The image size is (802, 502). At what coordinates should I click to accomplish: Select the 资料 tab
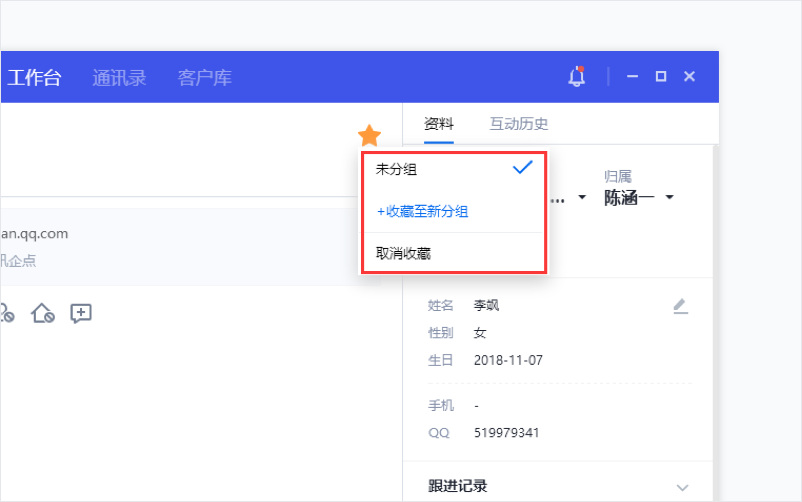439,124
